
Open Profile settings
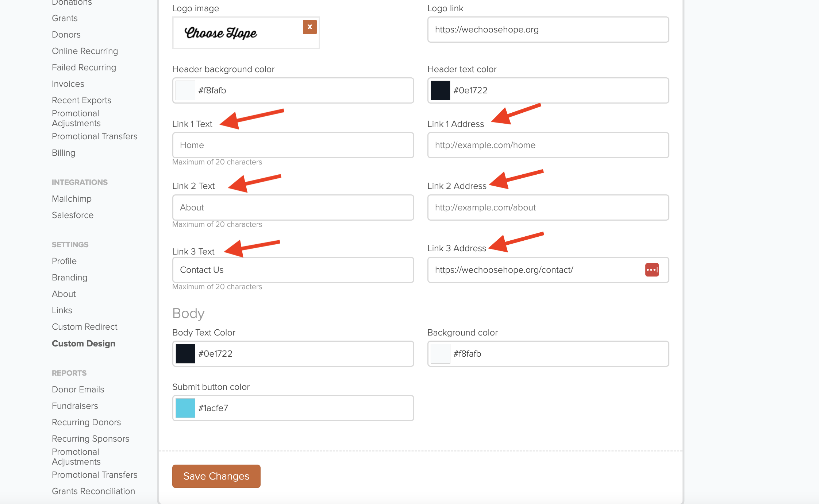click(x=64, y=261)
